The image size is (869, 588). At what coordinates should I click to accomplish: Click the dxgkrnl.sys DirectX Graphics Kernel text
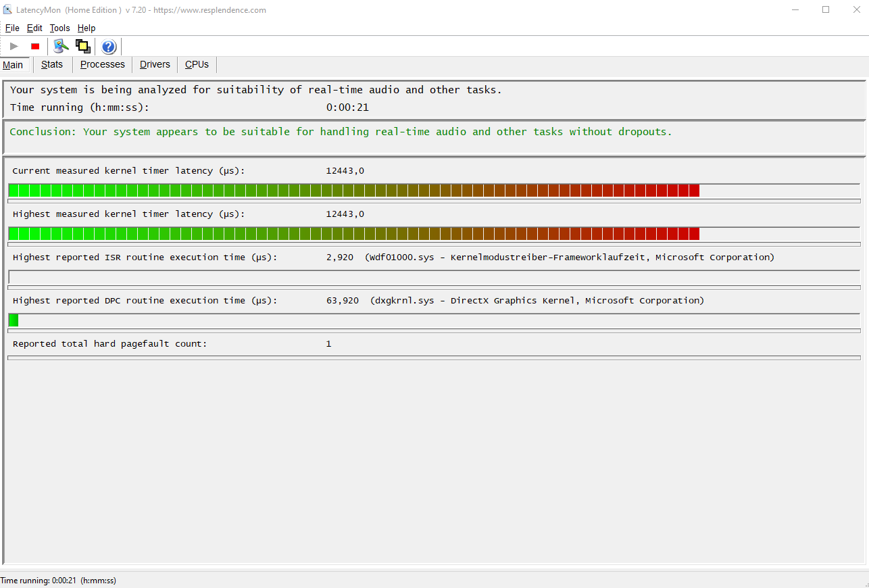pos(537,301)
